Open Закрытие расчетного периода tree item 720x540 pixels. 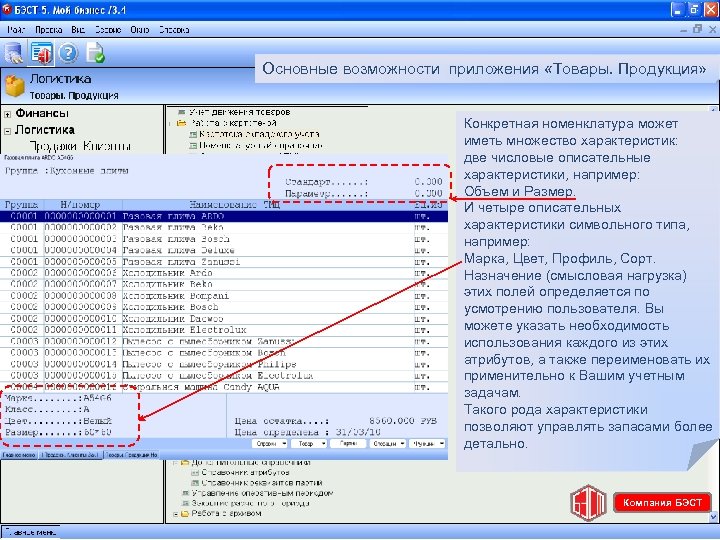click(x=250, y=503)
